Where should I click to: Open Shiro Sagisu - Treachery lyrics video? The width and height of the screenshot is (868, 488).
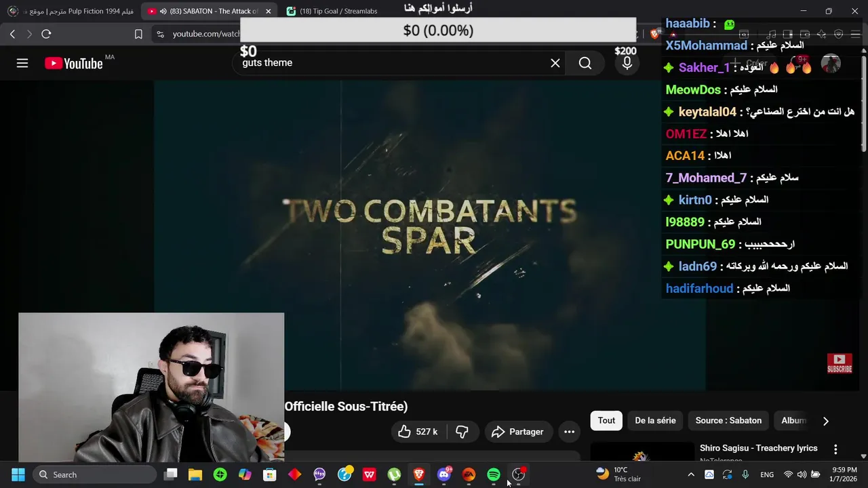758,448
